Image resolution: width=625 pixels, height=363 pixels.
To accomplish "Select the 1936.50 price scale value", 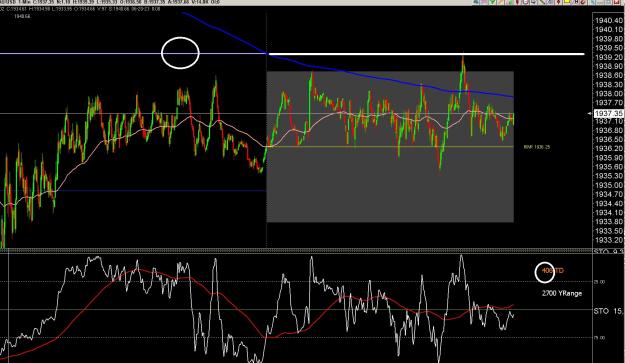I will click(x=609, y=139).
